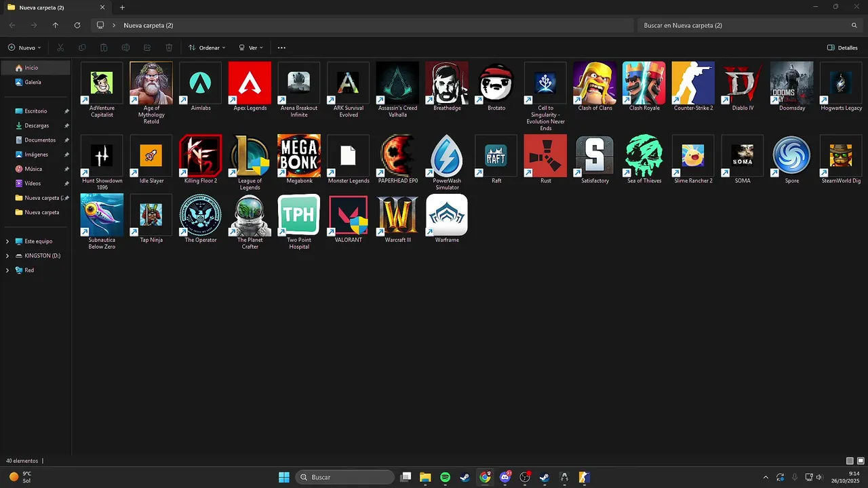Select the Brotato shortcut
Viewport: 868px width, 488px height.
[496, 83]
